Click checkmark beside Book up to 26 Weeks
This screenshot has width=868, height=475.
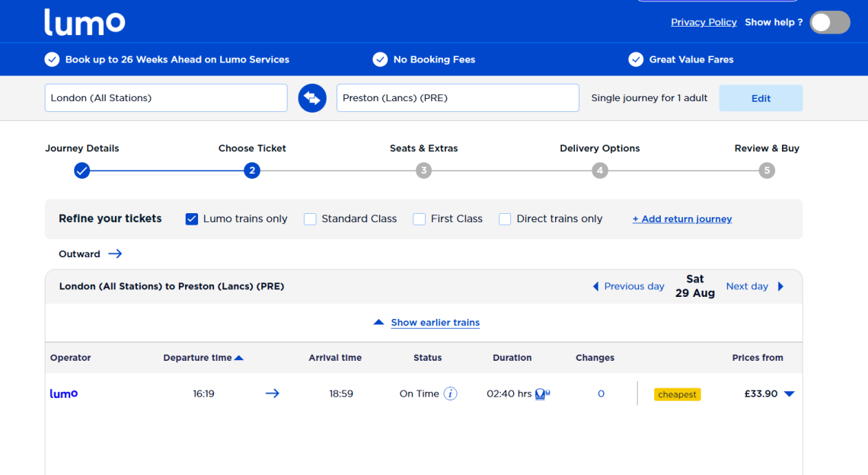pyautogui.click(x=52, y=59)
